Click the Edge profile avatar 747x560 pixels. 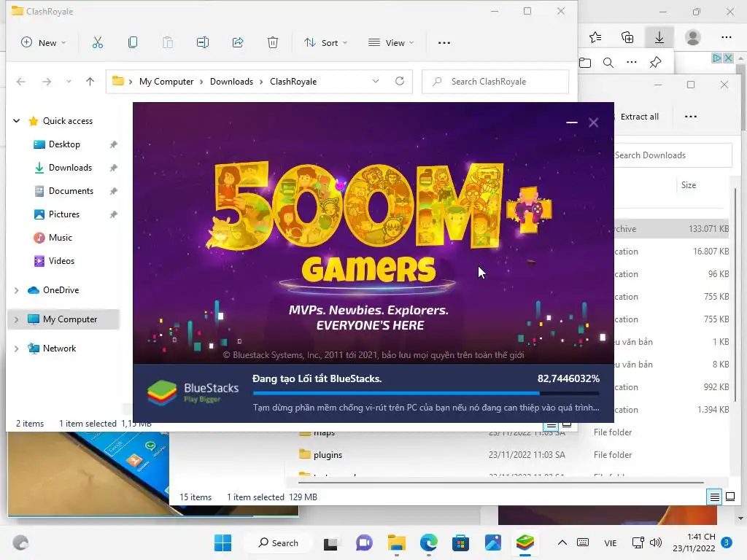[693, 37]
